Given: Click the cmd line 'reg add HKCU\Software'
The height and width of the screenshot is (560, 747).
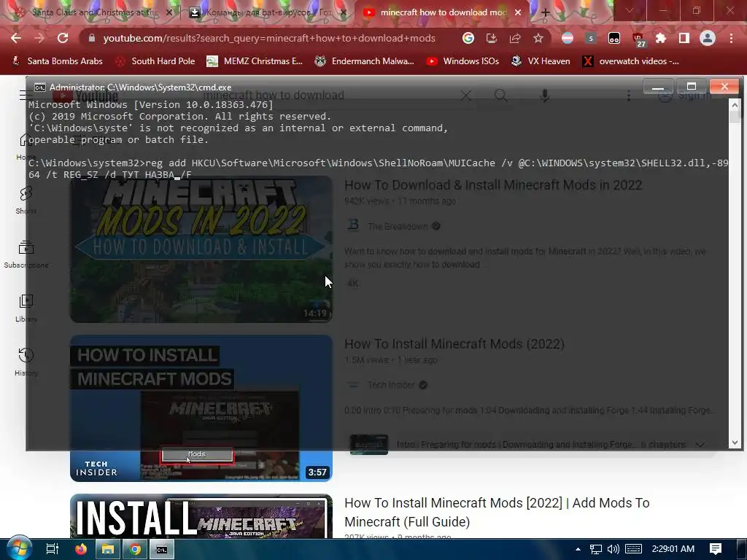Looking at the screenshot, I should 379,168.
